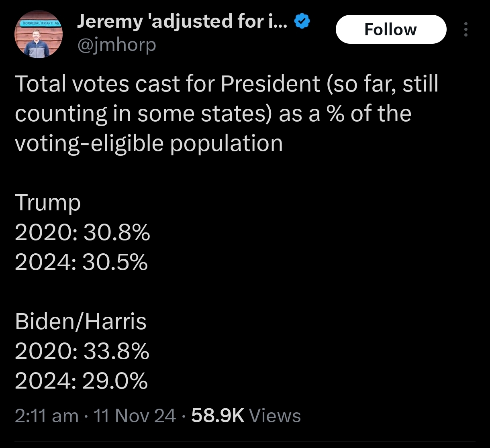Click the line "Total votes cast for President"

click(169, 83)
